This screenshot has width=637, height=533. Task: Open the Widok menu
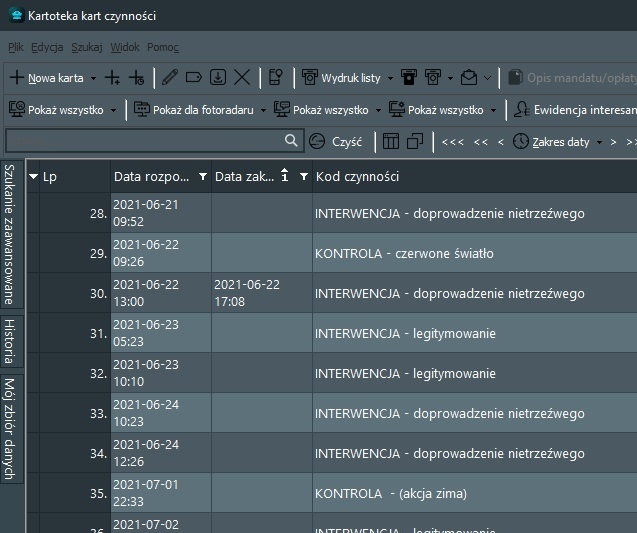click(125, 47)
